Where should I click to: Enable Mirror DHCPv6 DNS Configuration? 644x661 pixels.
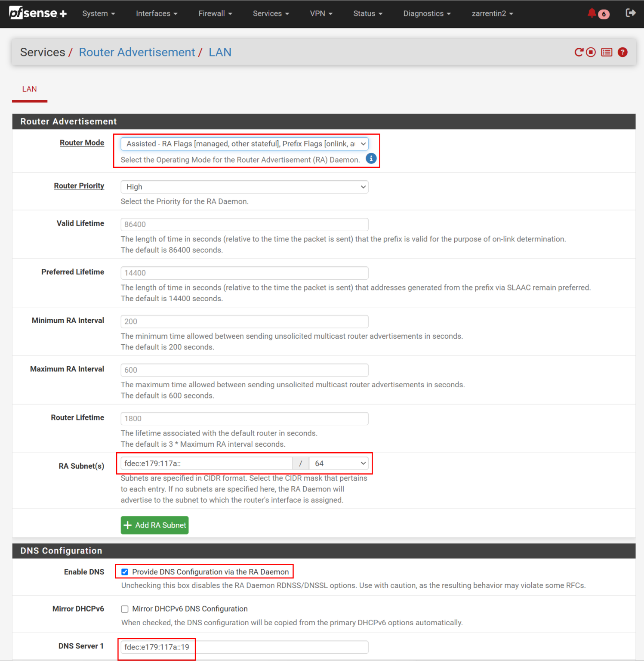click(x=124, y=609)
